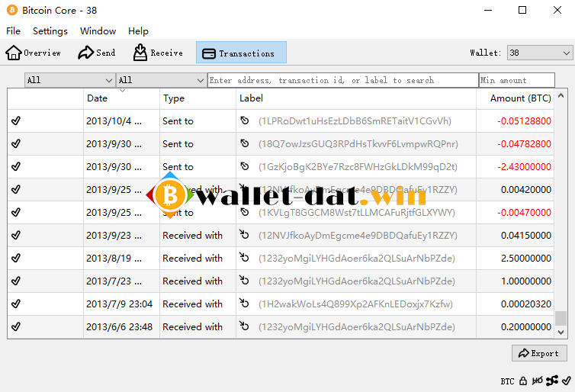This screenshot has height=392, width=575.
Task: Click received icon beside address 1H2wakWoLs4Q899Xp2AFKnLEDoxjx7Kzfw
Action: coord(244,303)
